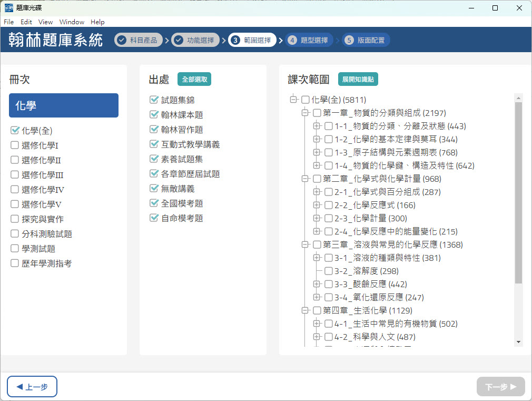Uncheck the 化學(全) volume checkbox
The width and height of the screenshot is (532, 401).
pos(15,130)
